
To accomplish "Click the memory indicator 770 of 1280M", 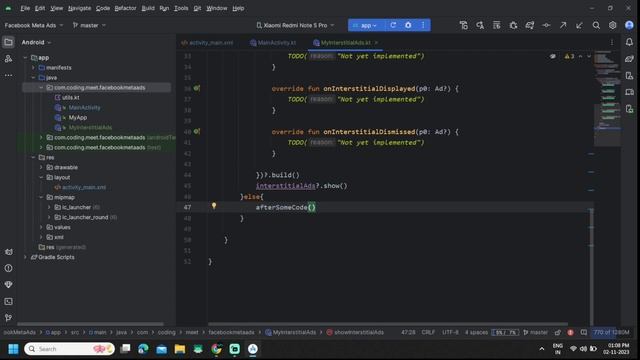I will pos(611,332).
